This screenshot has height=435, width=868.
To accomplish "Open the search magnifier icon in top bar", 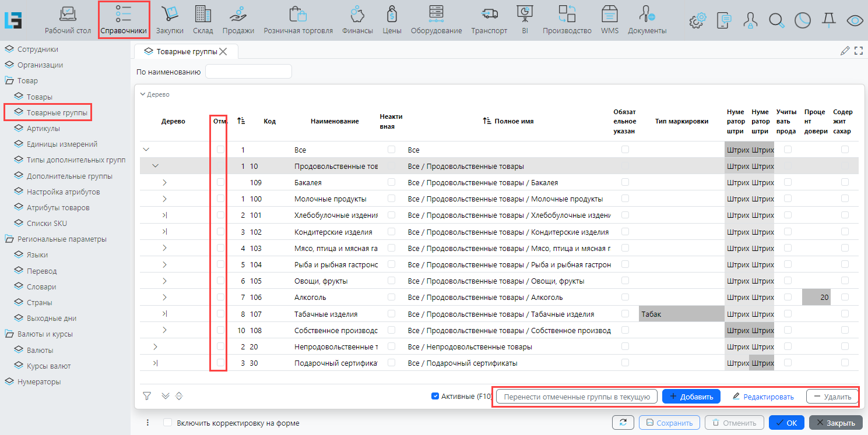I will pyautogui.click(x=776, y=20).
